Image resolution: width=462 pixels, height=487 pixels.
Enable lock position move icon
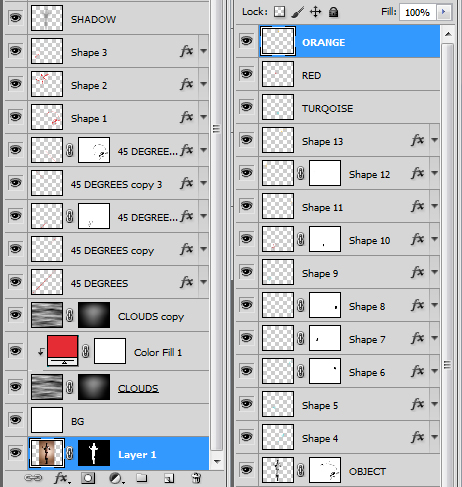[315, 12]
